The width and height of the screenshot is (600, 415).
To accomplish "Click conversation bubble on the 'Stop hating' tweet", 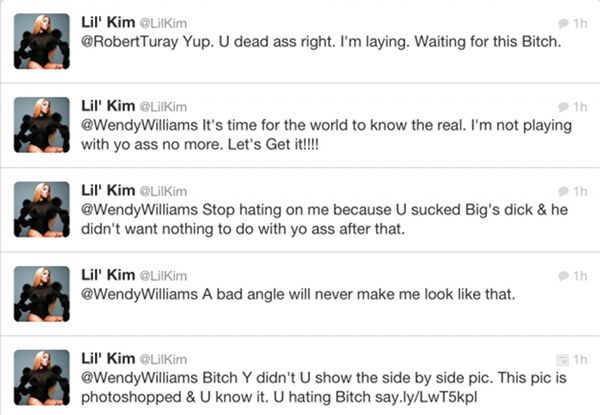I will pyautogui.click(x=563, y=191).
